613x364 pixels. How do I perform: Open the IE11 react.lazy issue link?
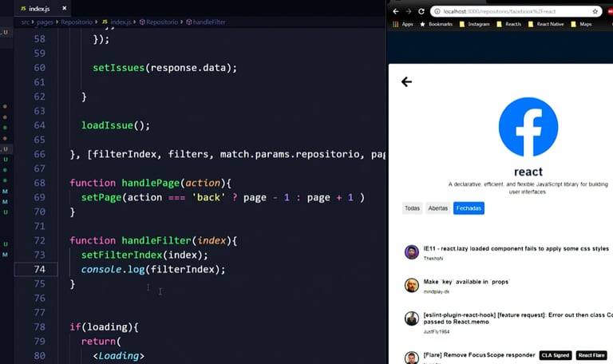pyautogui.click(x=516, y=249)
